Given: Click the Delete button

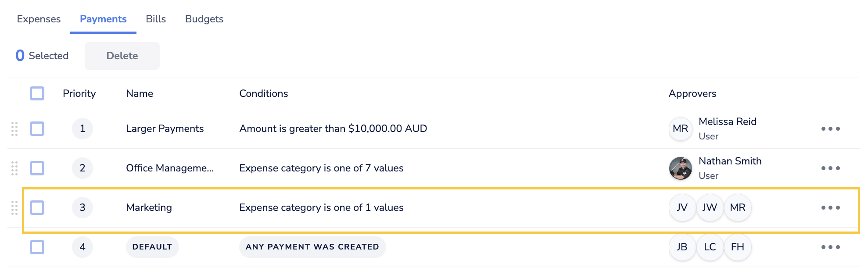Looking at the screenshot, I should click(122, 56).
